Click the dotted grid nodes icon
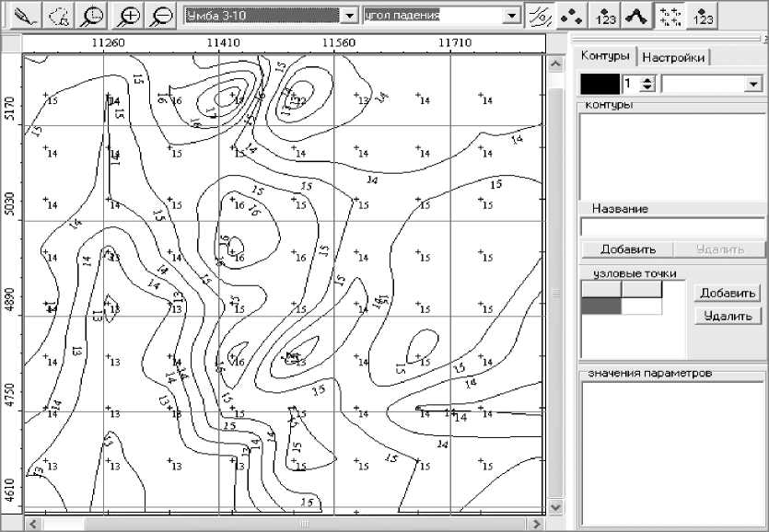The image size is (769, 532). 670,16
